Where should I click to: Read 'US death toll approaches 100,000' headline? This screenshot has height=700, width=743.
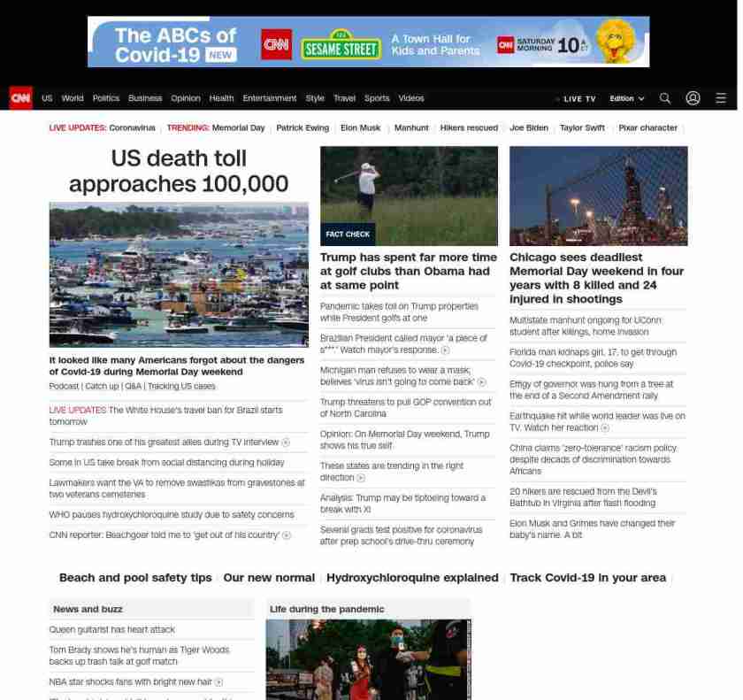click(179, 171)
